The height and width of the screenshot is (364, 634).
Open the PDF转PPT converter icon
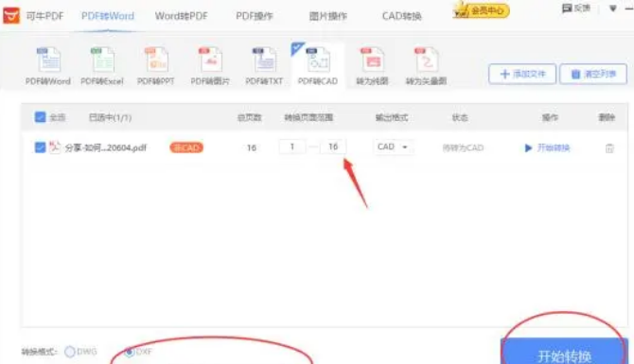156,61
